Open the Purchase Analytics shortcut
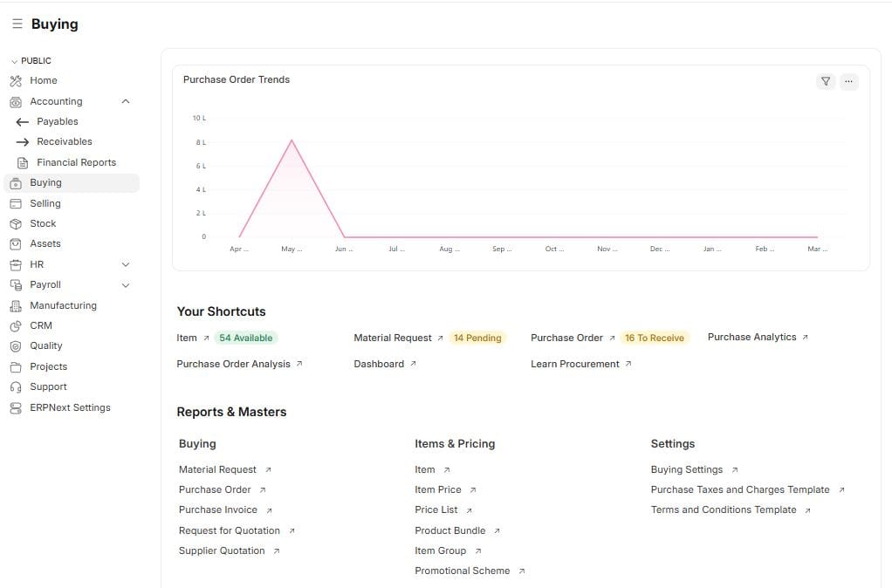 pyautogui.click(x=752, y=337)
